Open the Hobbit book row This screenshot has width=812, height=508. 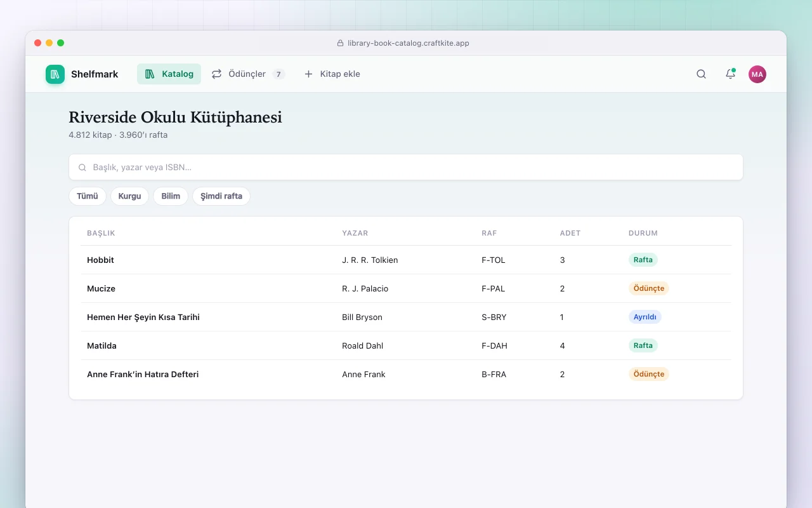coord(406,260)
